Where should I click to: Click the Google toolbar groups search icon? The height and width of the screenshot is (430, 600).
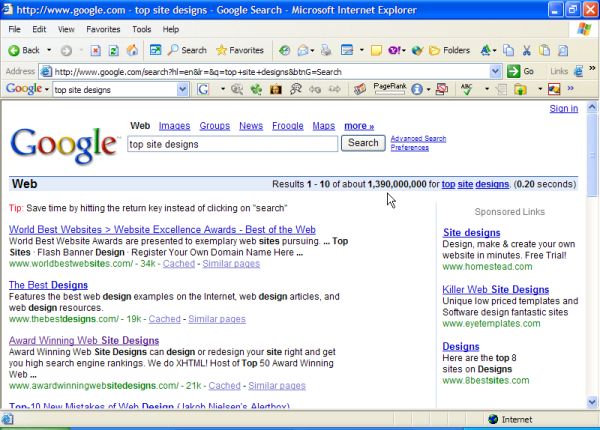[x=295, y=90]
